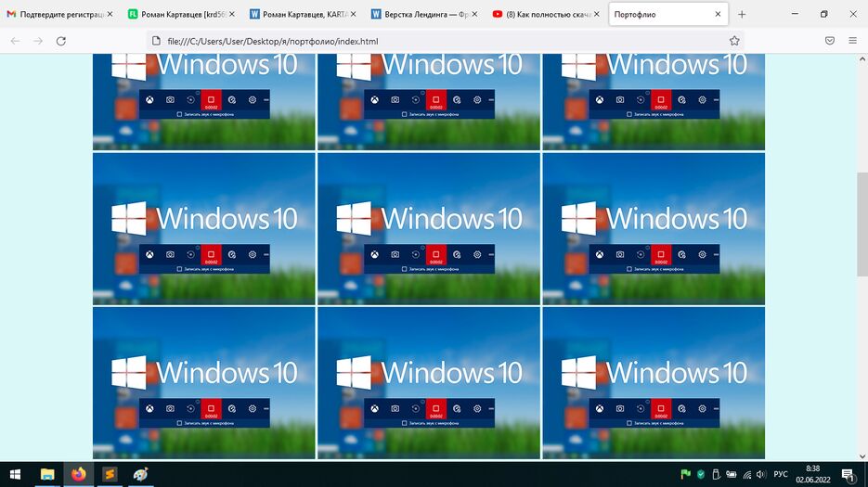868x487 pixels.
Task: Close the 'Роман Картавцев, KARTA' tab
Action: pyautogui.click(x=353, y=15)
